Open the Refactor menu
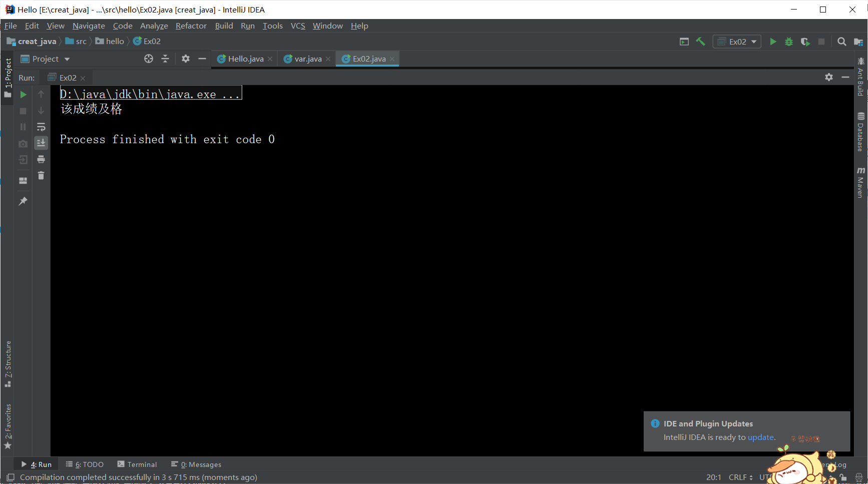 click(x=191, y=26)
